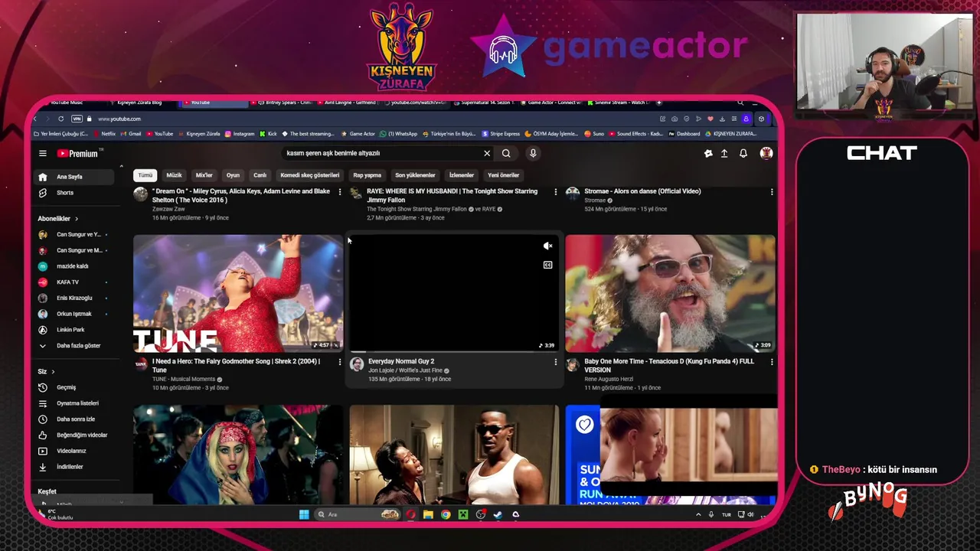Open the Chrome taskbar icon
The width and height of the screenshot is (980, 551).
(x=446, y=514)
